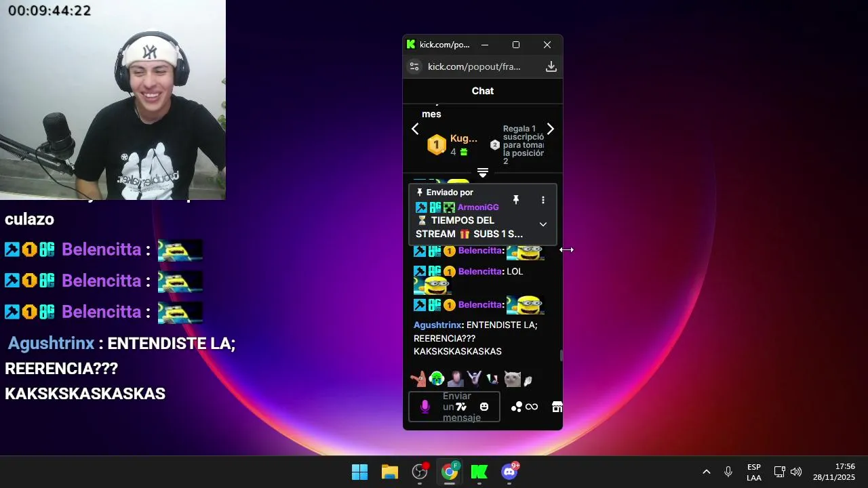
Task: Click the purple microphone icon in message box
Action: [x=425, y=407]
